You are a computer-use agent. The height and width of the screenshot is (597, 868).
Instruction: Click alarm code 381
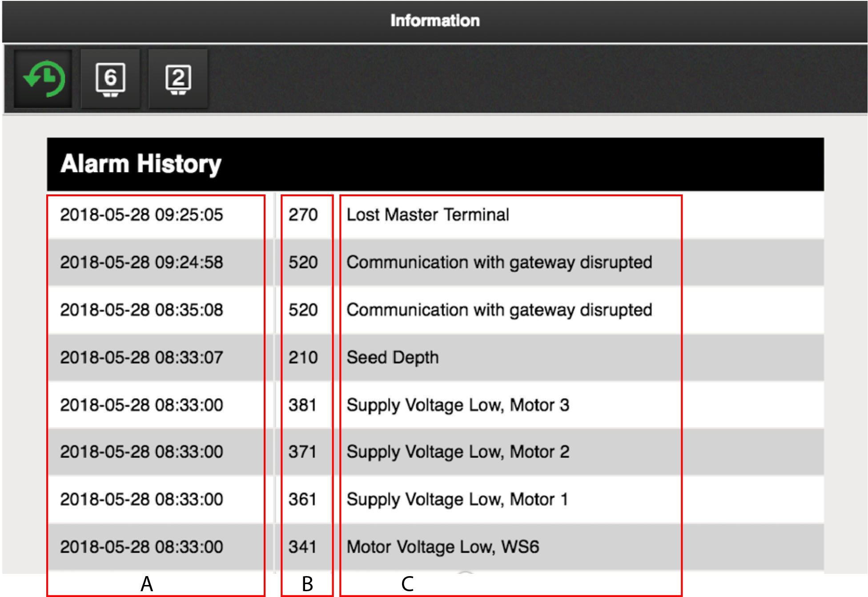click(x=303, y=405)
